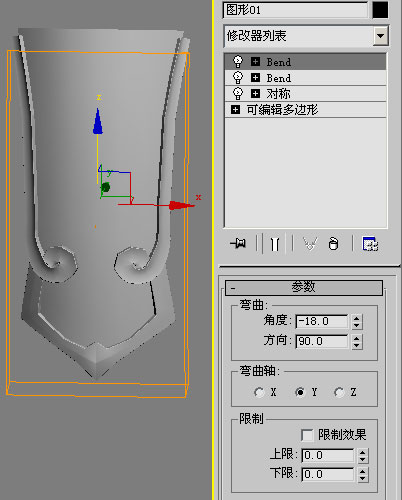Click Make Unique icon

310,244
